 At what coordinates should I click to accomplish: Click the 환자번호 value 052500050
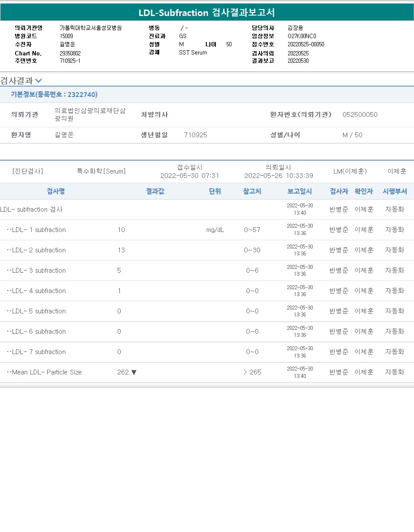click(x=360, y=115)
